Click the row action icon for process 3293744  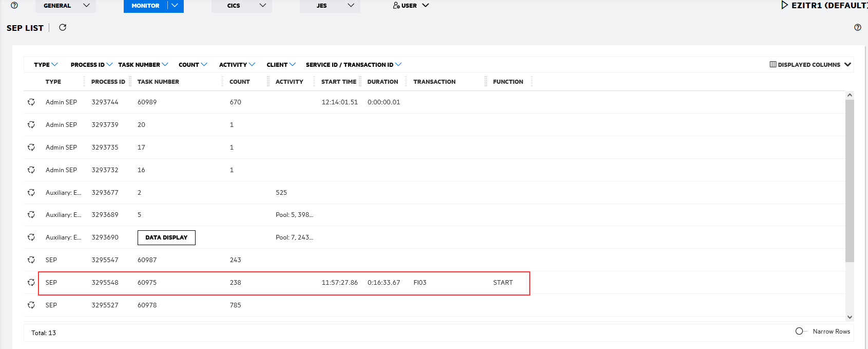click(x=31, y=102)
